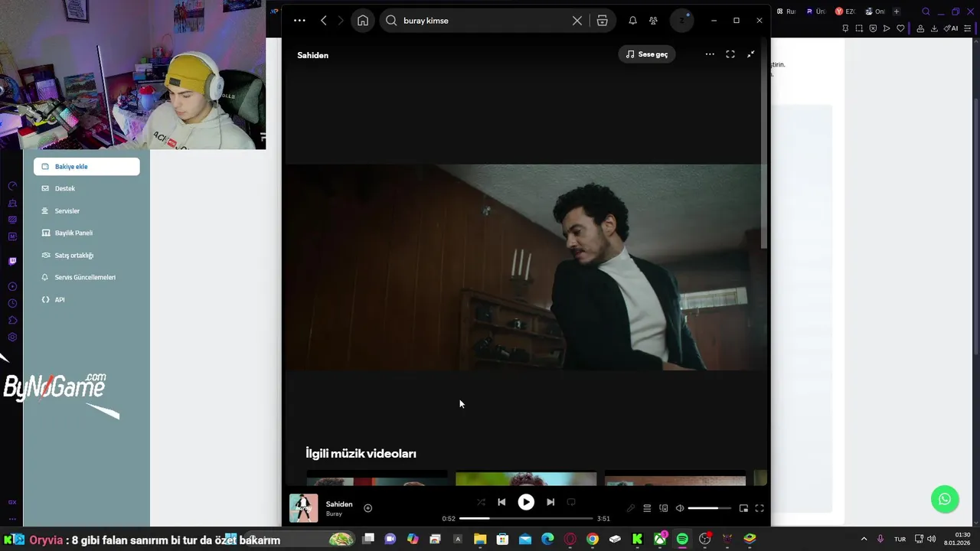The width and height of the screenshot is (980, 551).
Task: Open the third related music video thumbnail
Action: pos(675,478)
